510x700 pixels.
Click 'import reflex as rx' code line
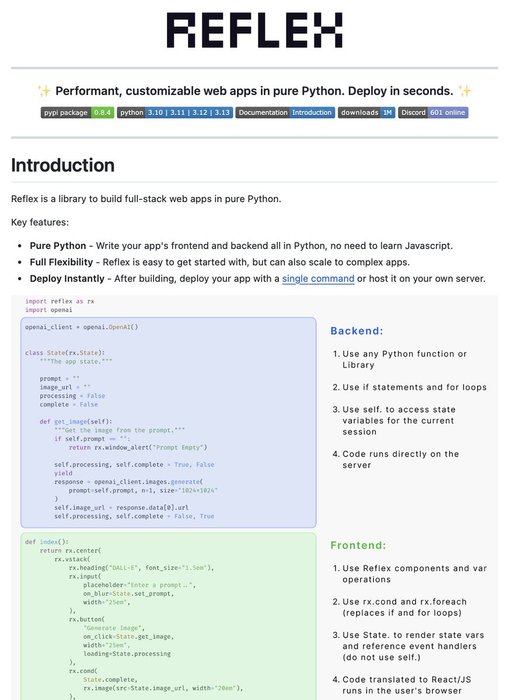point(59,301)
